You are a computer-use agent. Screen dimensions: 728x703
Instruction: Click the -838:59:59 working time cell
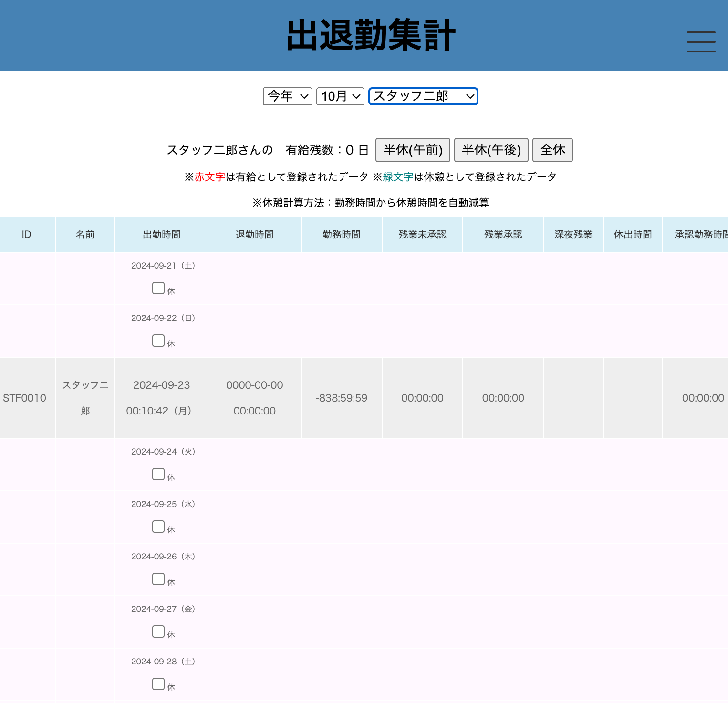coord(341,398)
